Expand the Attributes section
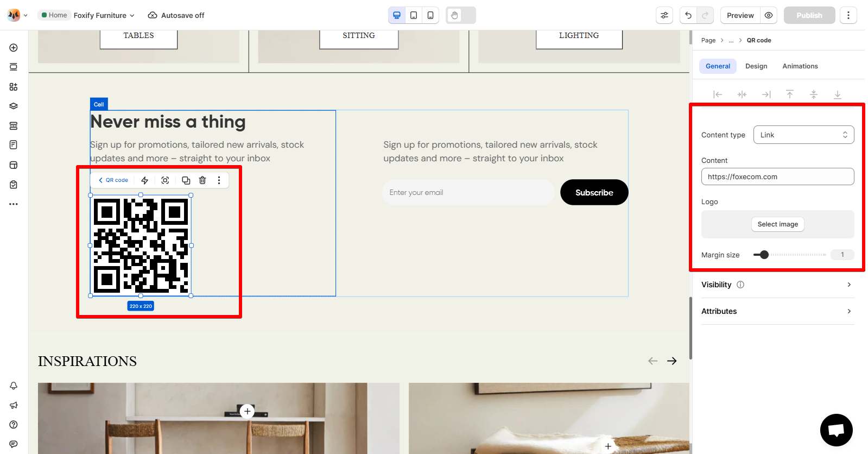 [x=777, y=311]
